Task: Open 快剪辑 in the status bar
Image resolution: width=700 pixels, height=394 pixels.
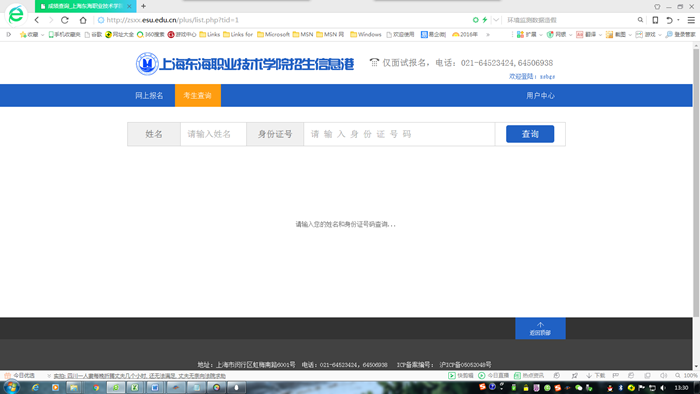Action: [461, 376]
